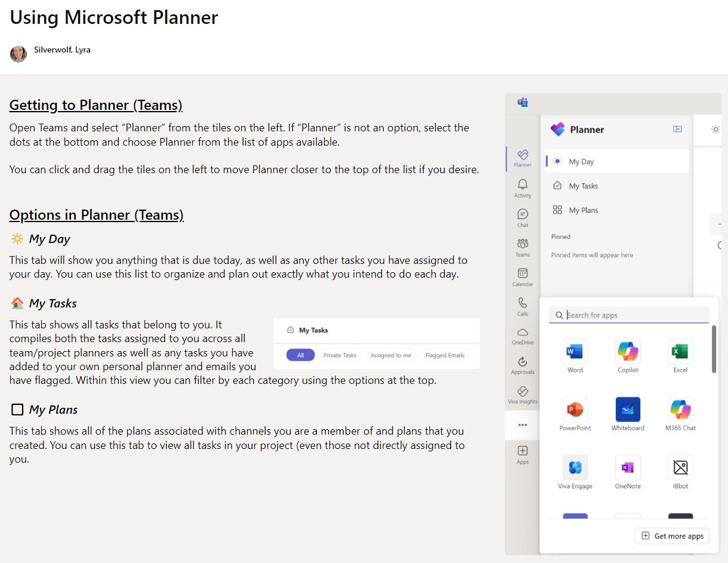
Task: Launch the M365 Chat app
Action: pos(680,414)
